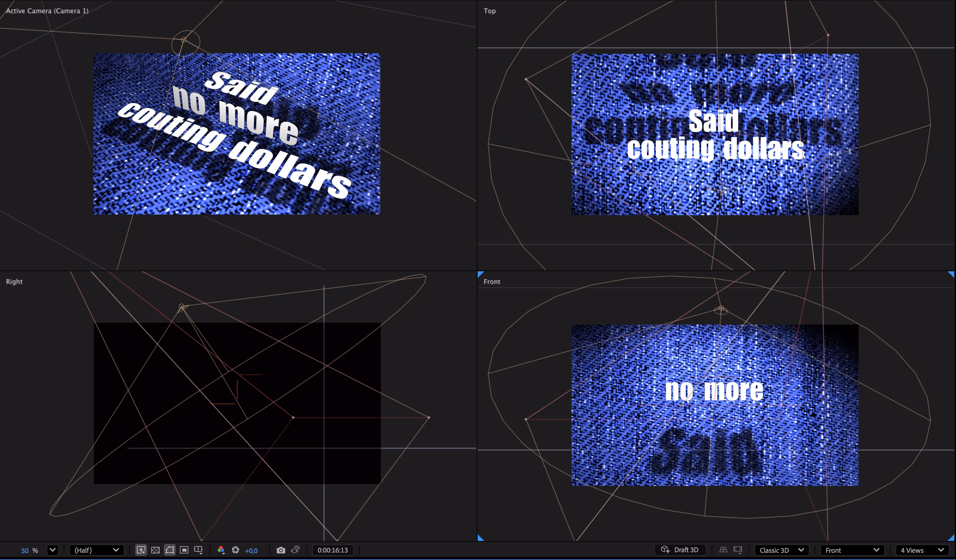The image size is (956, 560).
Task: Take a snapshot with camera icon
Action: click(281, 550)
